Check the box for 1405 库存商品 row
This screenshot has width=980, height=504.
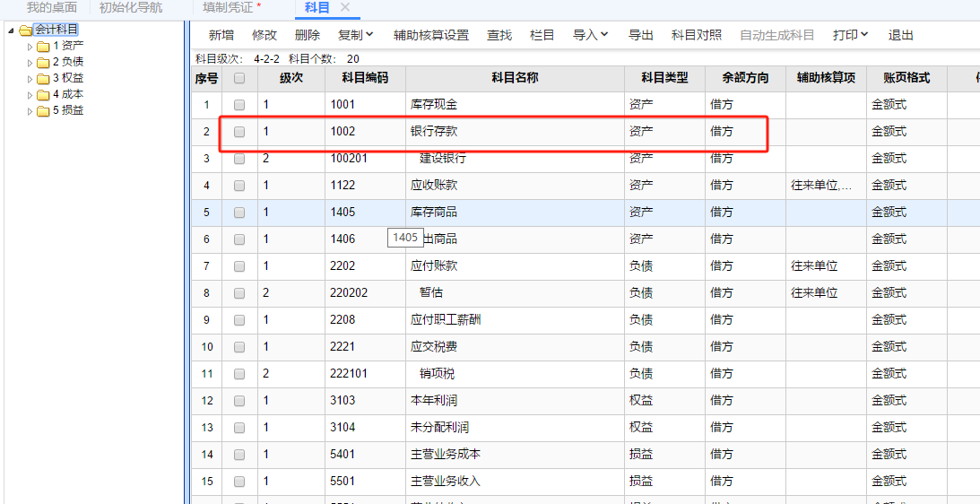click(239, 213)
